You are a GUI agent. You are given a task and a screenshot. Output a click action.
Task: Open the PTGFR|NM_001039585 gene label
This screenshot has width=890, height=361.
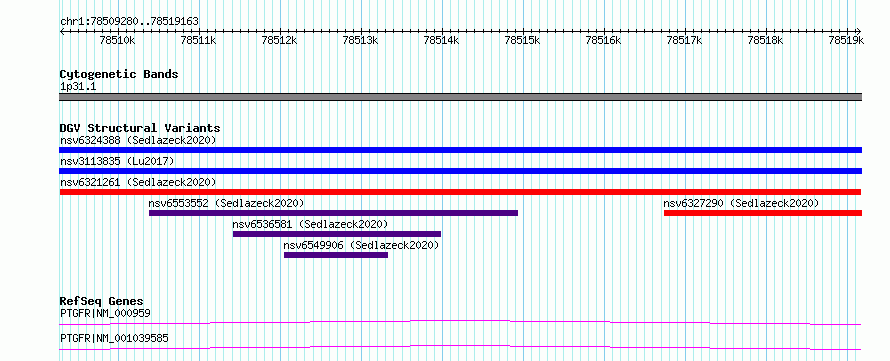click(x=114, y=339)
